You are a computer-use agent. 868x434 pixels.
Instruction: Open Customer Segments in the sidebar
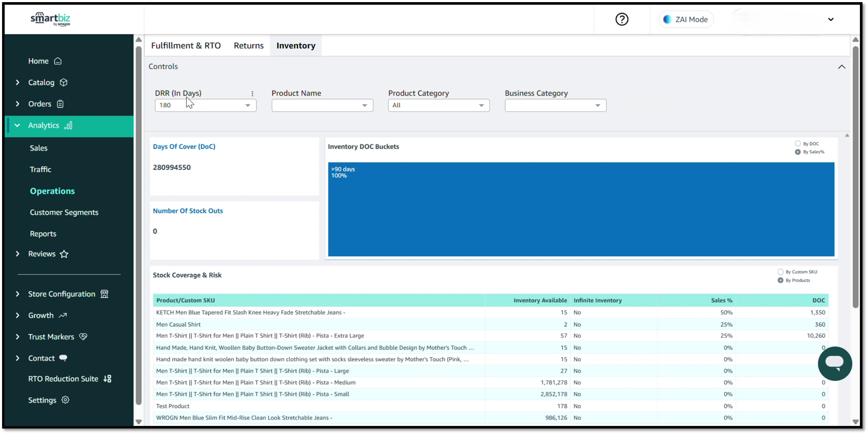64,213
